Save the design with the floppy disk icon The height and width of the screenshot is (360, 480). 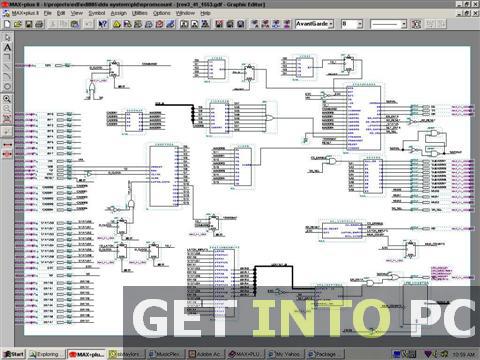[29, 24]
